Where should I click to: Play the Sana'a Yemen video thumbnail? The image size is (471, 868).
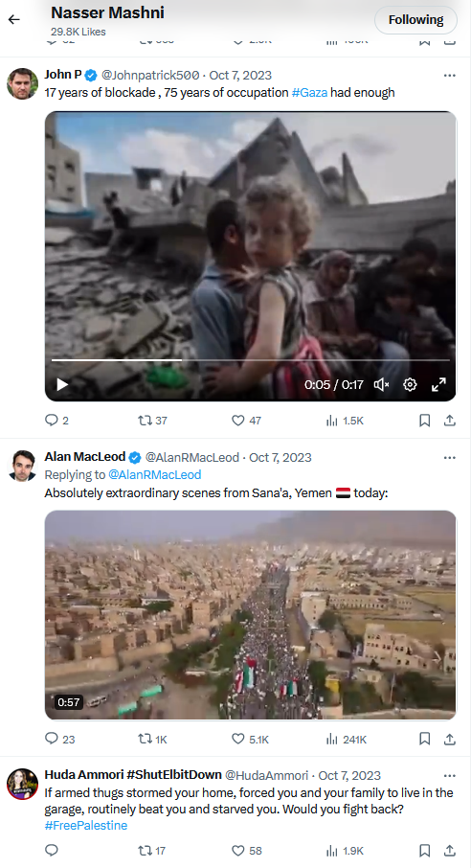point(250,615)
